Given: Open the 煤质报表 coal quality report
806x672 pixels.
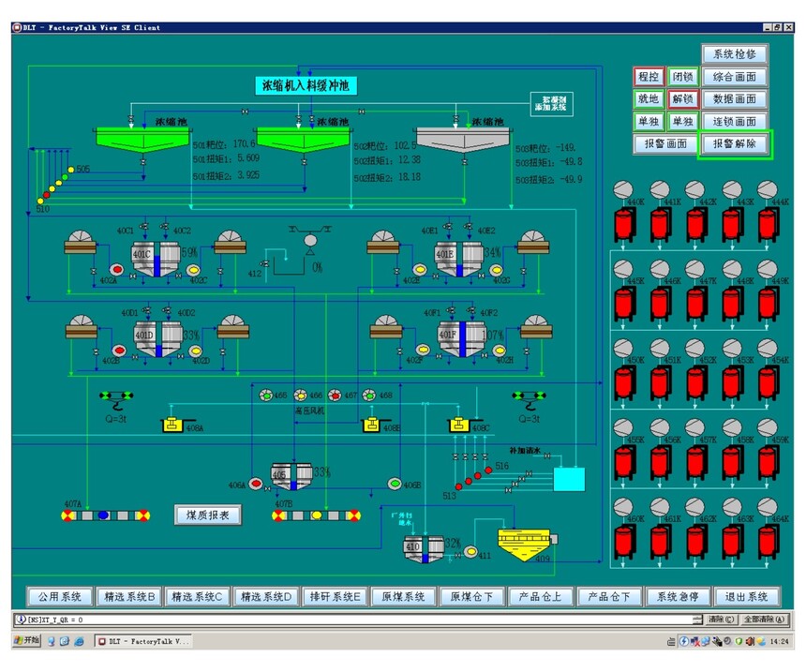Looking at the screenshot, I should pyautogui.click(x=208, y=515).
